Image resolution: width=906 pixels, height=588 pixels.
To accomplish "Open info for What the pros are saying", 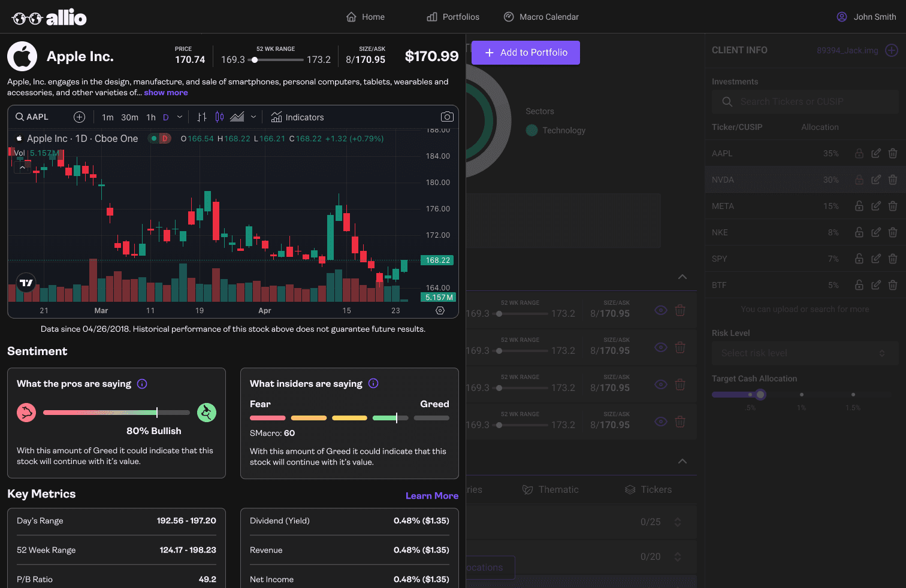I will click(142, 384).
